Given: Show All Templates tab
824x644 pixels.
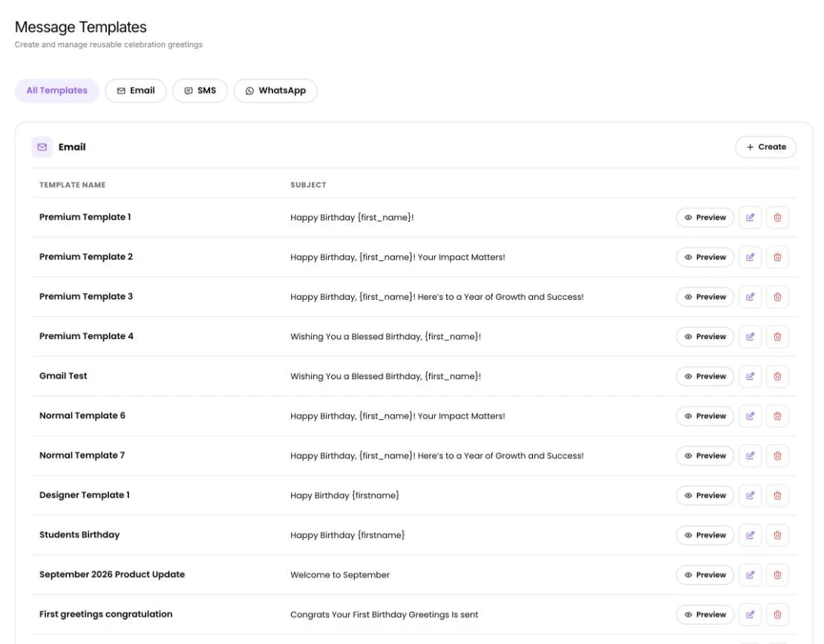Looking at the screenshot, I should point(56,91).
